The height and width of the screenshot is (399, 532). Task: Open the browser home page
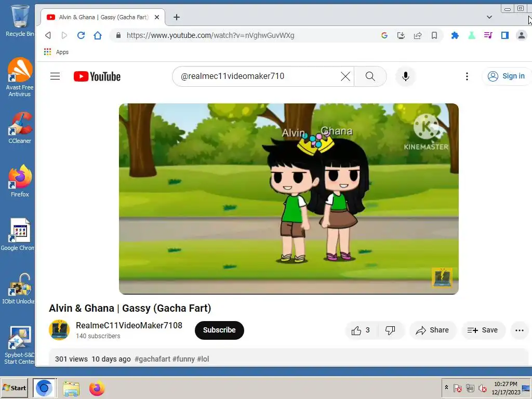coord(98,35)
